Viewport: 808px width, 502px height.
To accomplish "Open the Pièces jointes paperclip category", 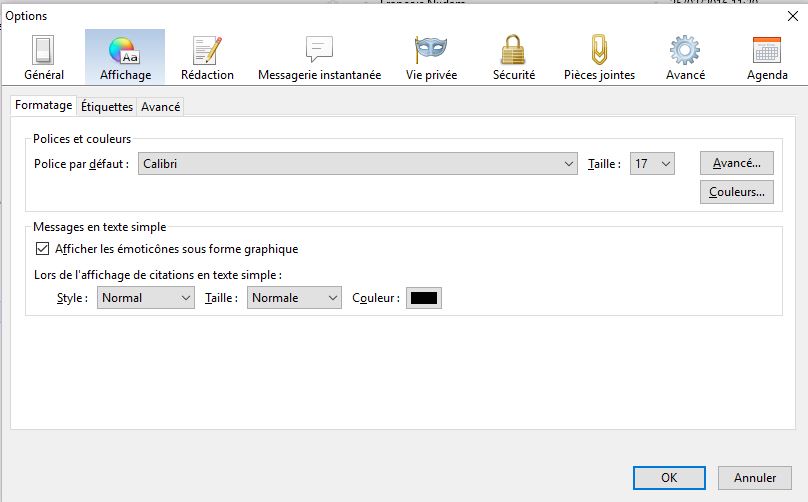I will tap(599, 57).
